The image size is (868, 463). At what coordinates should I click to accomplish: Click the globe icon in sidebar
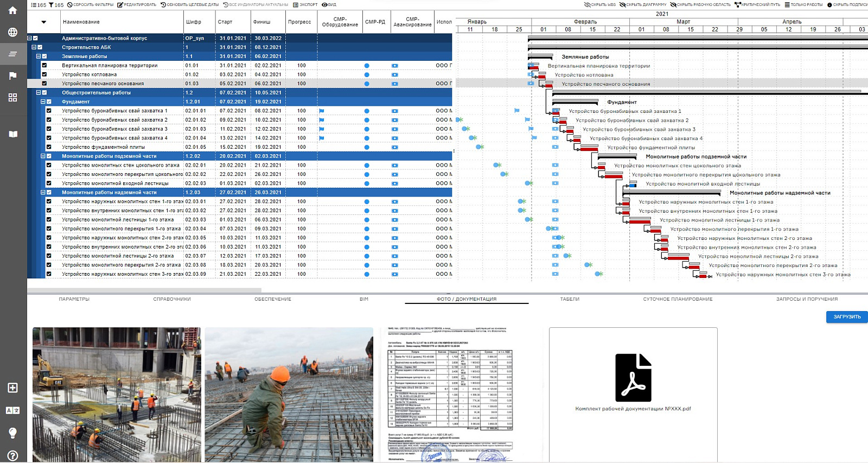(x=12, y=32)
